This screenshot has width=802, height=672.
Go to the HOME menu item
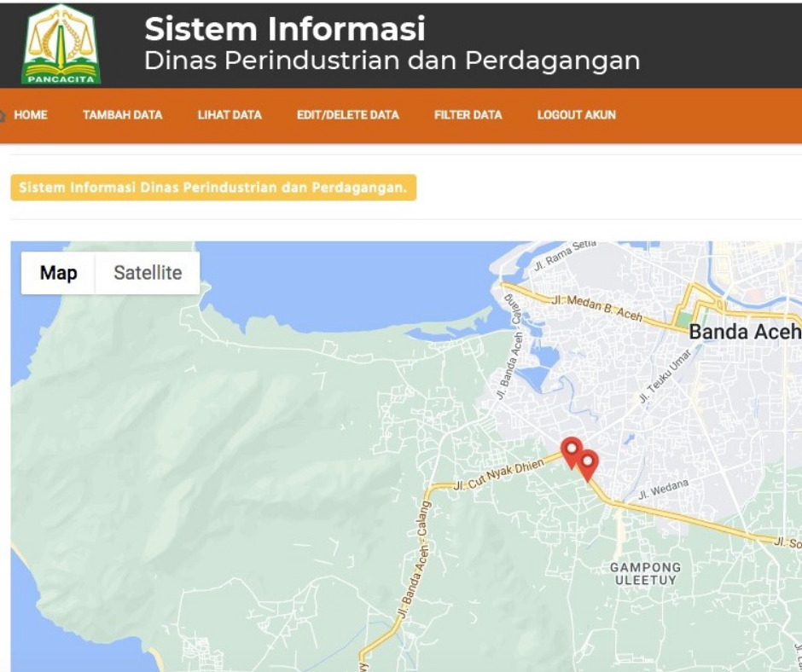[31, 115]
